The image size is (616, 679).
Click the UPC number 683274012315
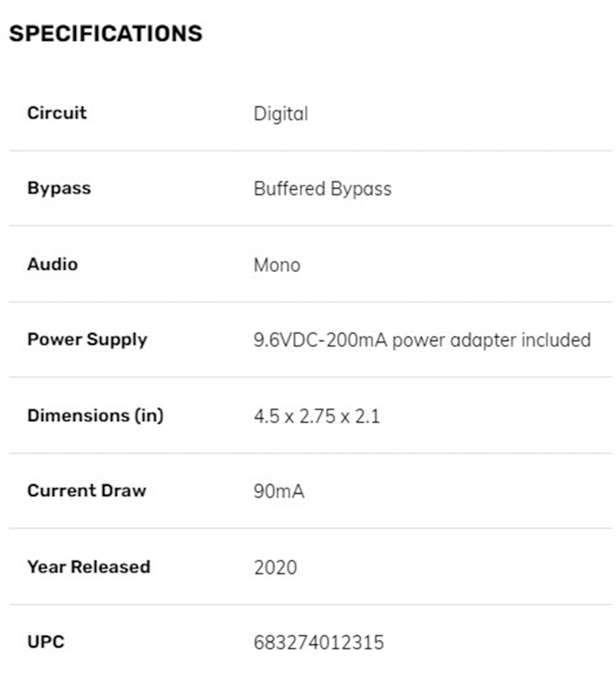[x=319, y=643]
